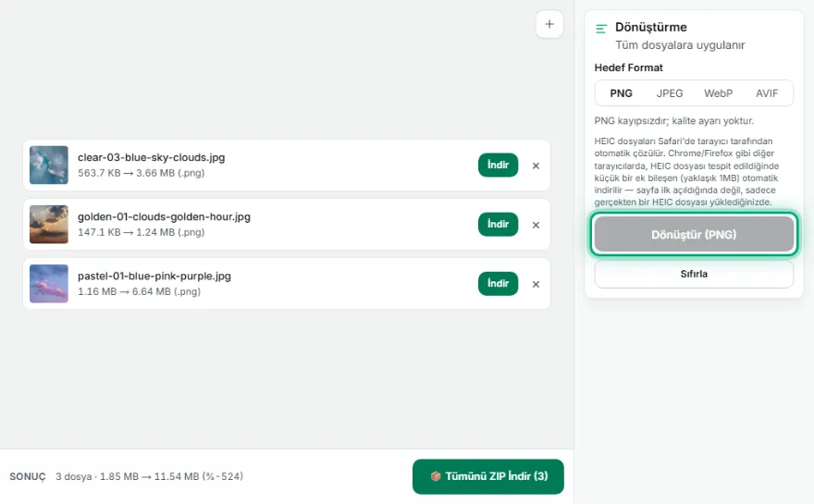Remove golden-01-clouds-golden-hour.jpg with its X icon
The width and height of the screenshot is (814, 504).
pos(536,225)
